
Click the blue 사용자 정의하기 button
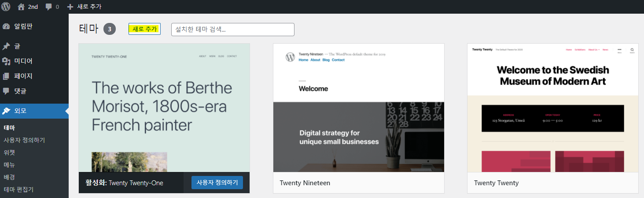[x=217, y=183]
